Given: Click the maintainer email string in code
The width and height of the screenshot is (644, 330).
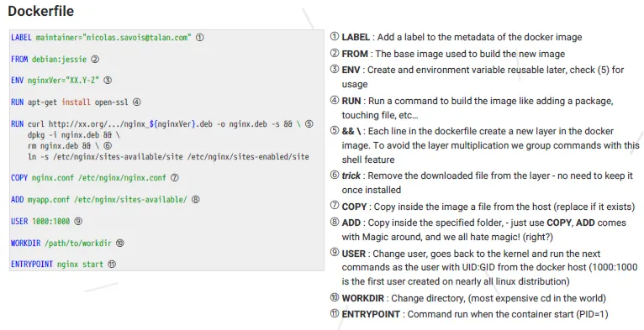Looking at the screenshot, I should point(137,37).
